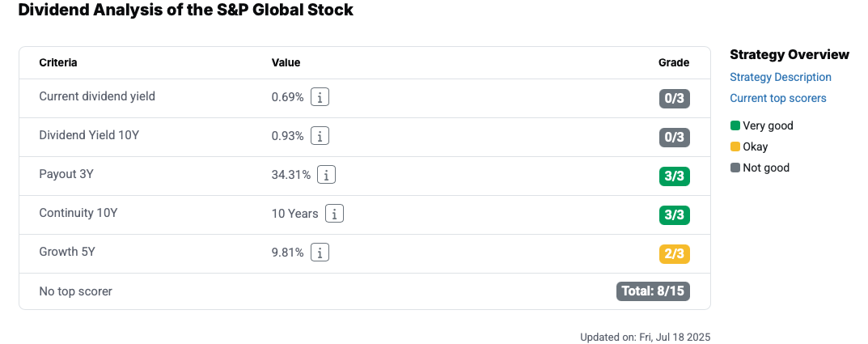Screen dimensions: 868x344
Task: Click the 0/3 grade for Dividend Yield 10Y
Action: pyautogui.click(x=674, y=138)
